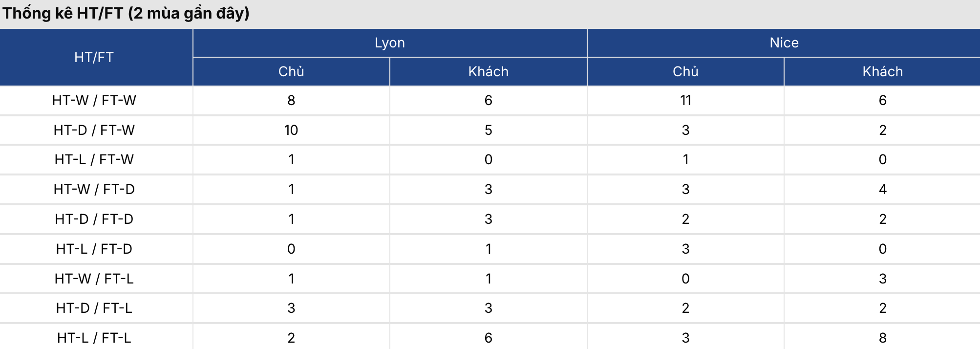Click the "Thống kê HT/FT" section title
The height and width of the screenshot is (349, 980).
coord(126,13)
